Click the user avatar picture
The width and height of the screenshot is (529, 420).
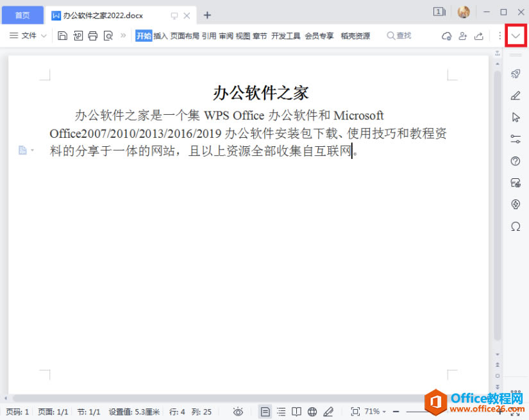(464, 12)
